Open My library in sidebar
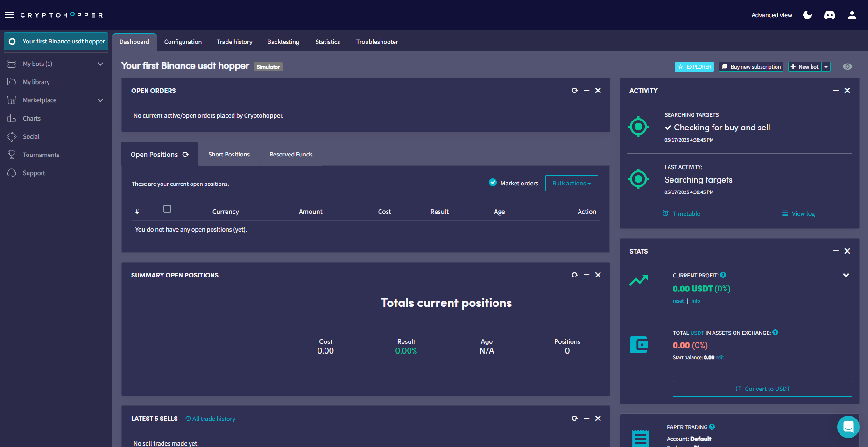This screenshot has height=447, width=868. (36, 82)
